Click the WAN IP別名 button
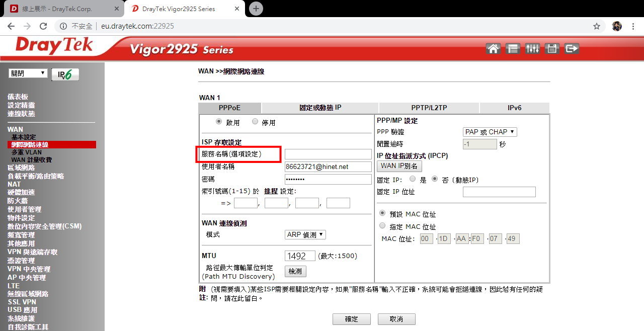Viewport: 644px width, 331px height. [399, 166]
